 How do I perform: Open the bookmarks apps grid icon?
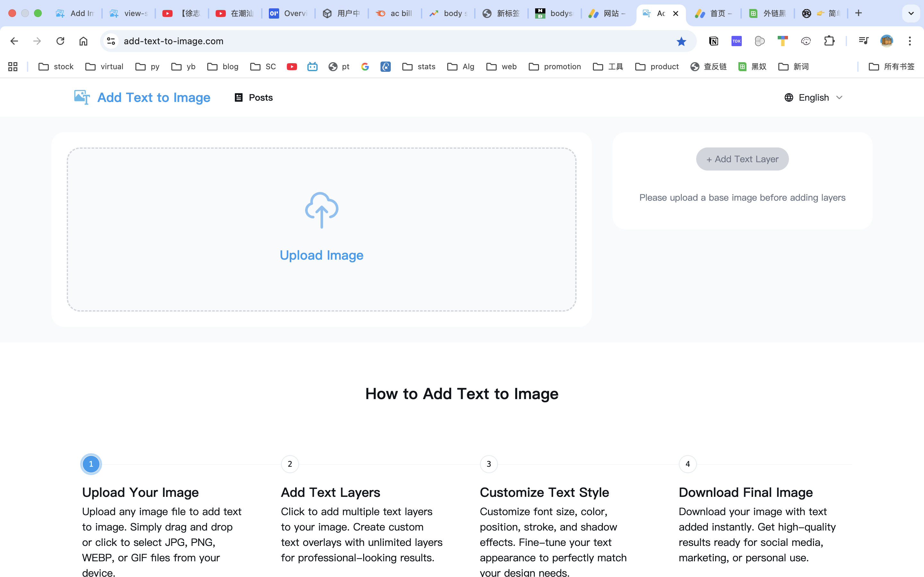(13, 67)
